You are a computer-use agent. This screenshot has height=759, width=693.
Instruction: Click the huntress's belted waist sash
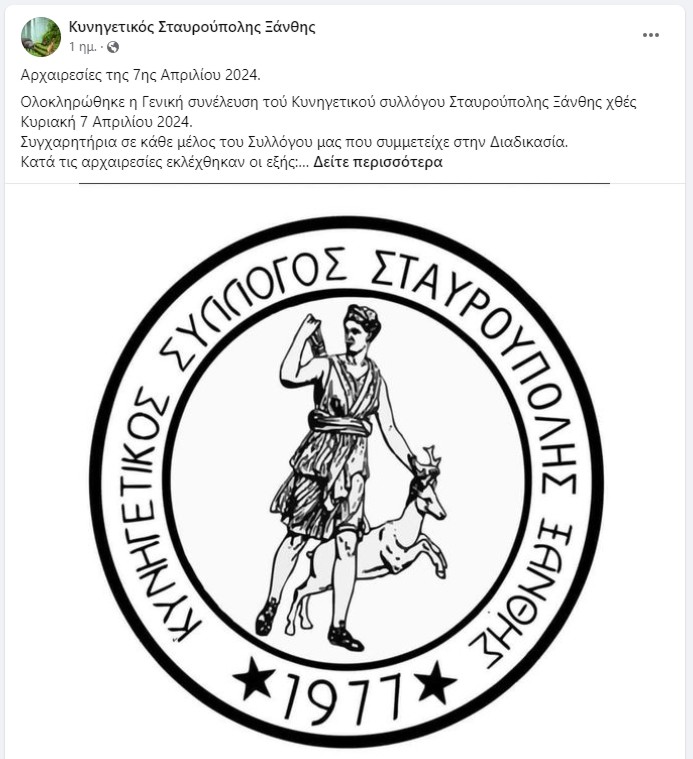click(x=340, y=424)
